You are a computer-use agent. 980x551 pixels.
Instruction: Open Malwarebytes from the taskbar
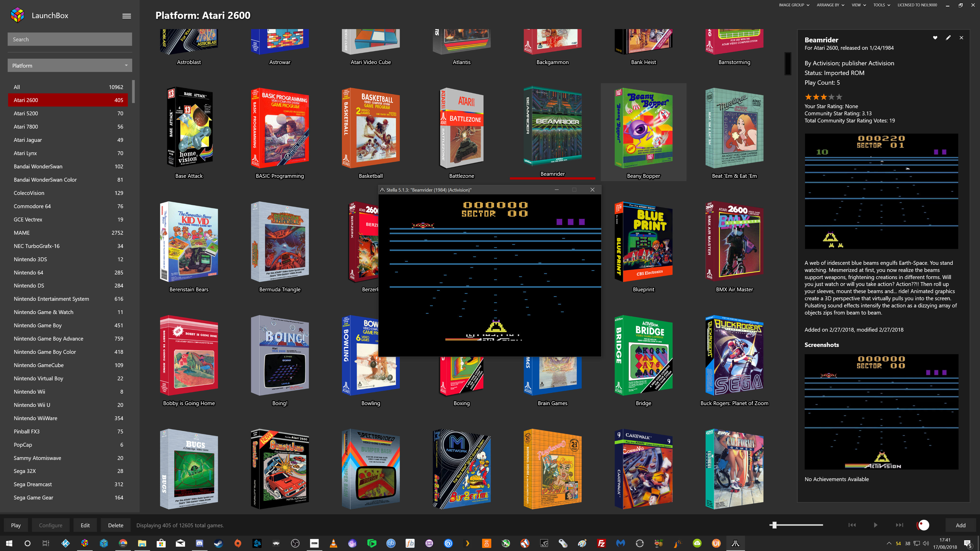(x=620, y=543)
